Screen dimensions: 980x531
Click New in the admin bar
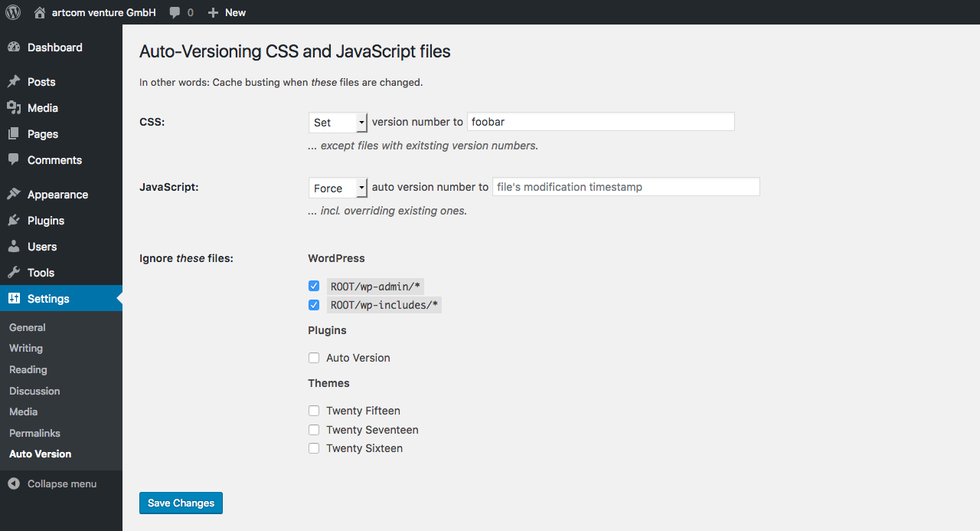point(235,12)
